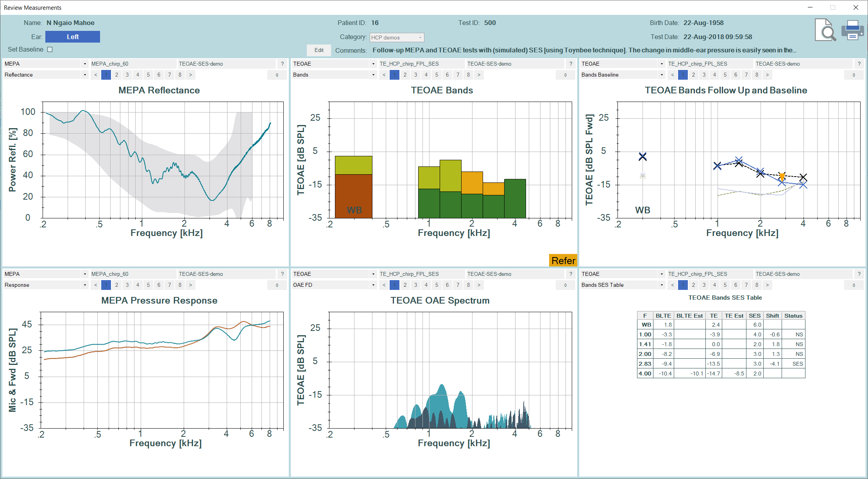Click the MEPA_chirp_60 protocol field in Reflectance panel
This screenshot has height=479, width=868.
[133, 64]
